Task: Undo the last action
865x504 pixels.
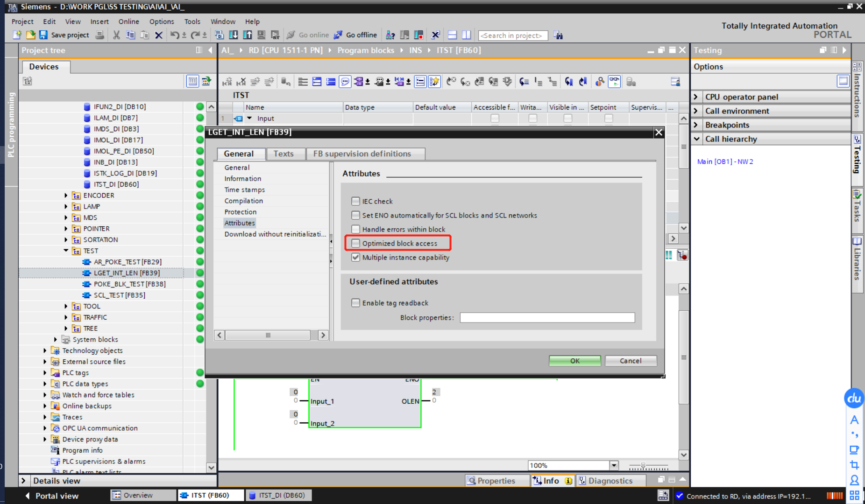Action: [175, 35]
